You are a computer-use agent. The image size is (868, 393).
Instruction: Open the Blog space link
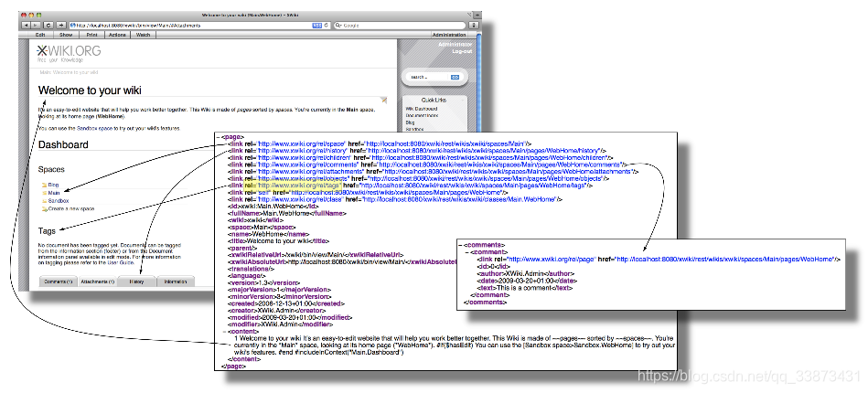pyautogui.click(x=53, y=185)
